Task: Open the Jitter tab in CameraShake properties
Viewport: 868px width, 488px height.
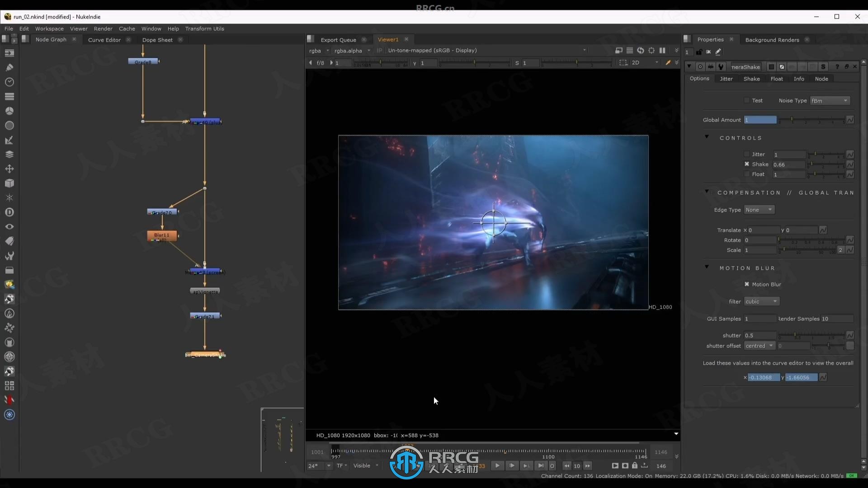Action: coord(726,79)
